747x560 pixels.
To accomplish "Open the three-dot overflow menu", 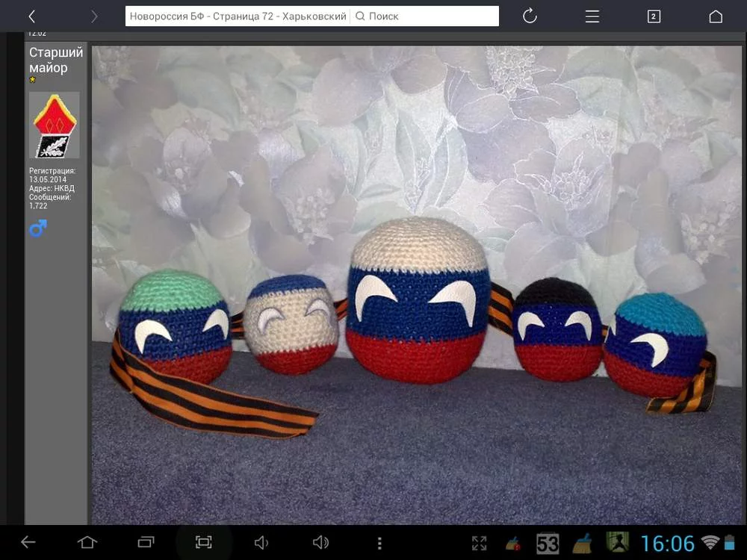I will (379, 543).
